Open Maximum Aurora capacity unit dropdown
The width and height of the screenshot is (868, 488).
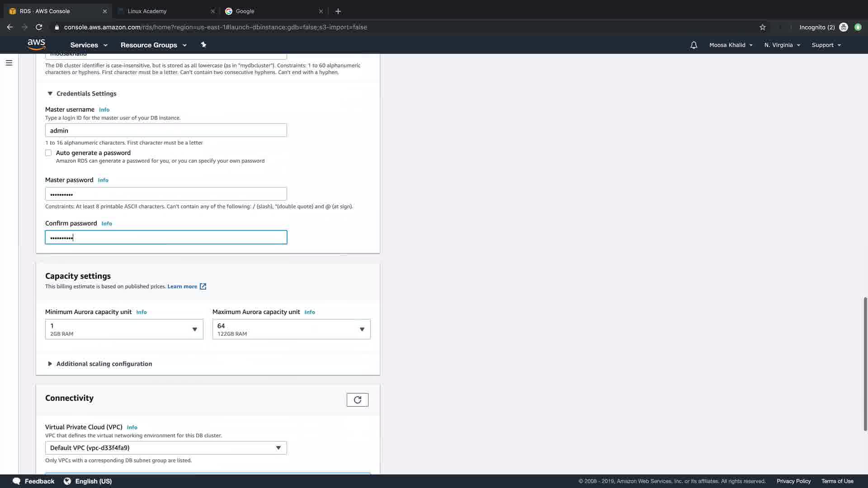click(291, 329)
